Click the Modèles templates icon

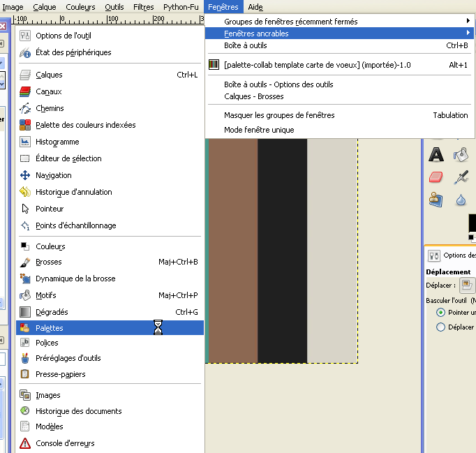coord(25,426)
